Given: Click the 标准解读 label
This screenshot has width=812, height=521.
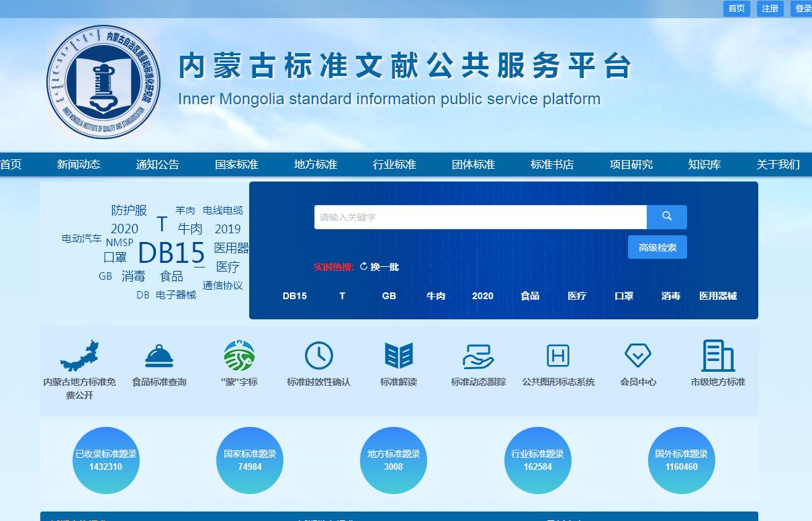Looking at the screenshot, I should 399,382.
